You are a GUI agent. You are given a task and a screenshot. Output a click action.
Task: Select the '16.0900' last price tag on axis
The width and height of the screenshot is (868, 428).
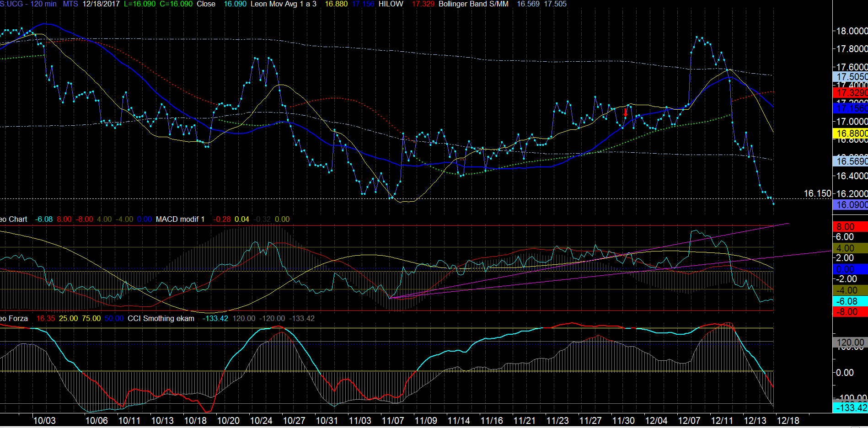pos(850,205)
